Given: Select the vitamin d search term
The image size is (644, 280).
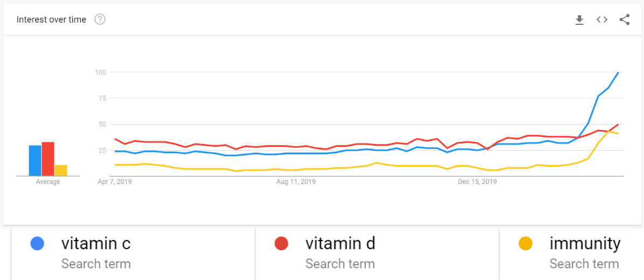Looking at the screenshot, I should click(x=340, y=244).
